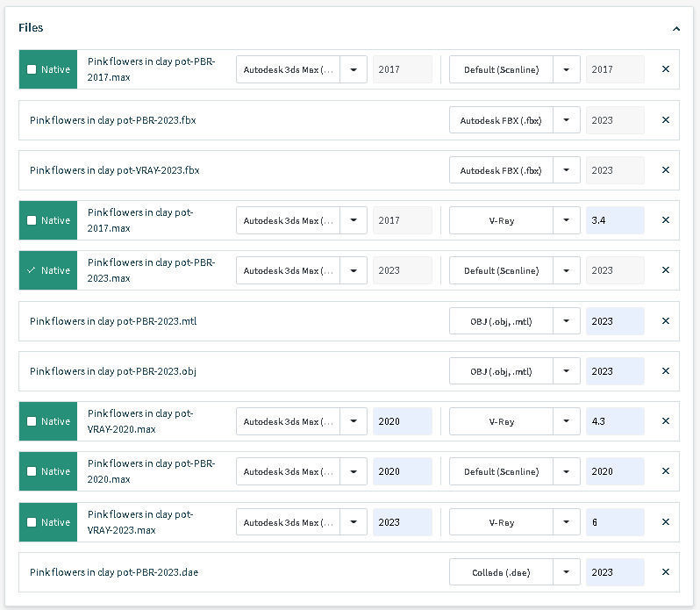Open V-Ray renderer dropdown for VRAY-2023.max
Viewport: 700px width, 610px height.
[x=567, y=522]
